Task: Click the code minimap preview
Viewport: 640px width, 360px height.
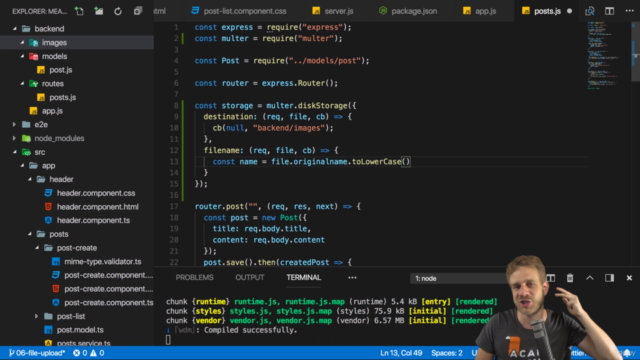Action: point(604,55)
